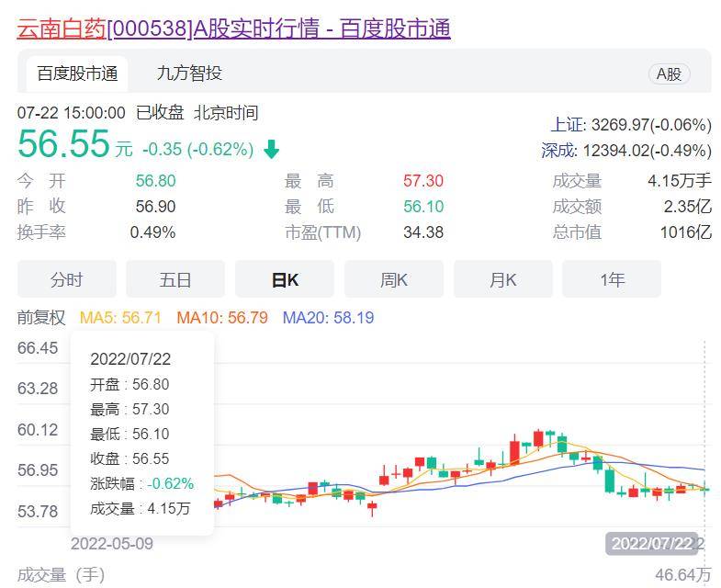This screenshot has height=588, width=721.
Task: Click the 市盈(TTM) value 34.38
Action: 423,232
